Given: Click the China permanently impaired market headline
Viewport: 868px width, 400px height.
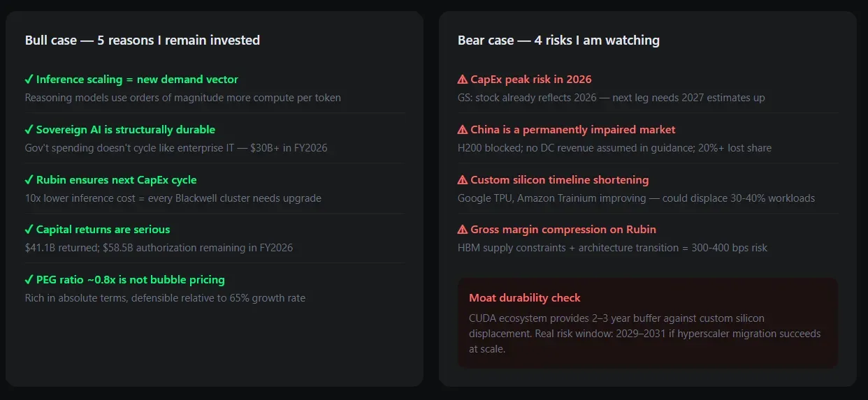Looking at the screenshot, I should tap(573, 130).
